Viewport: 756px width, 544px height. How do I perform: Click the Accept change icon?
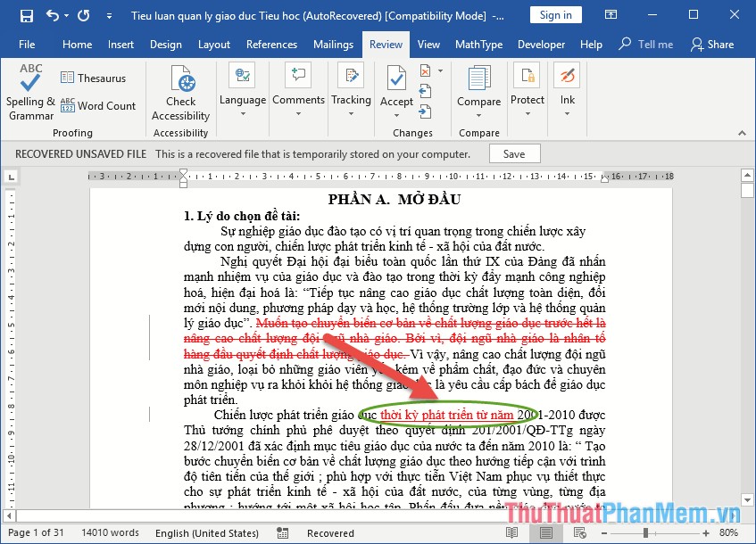[396, 78]
